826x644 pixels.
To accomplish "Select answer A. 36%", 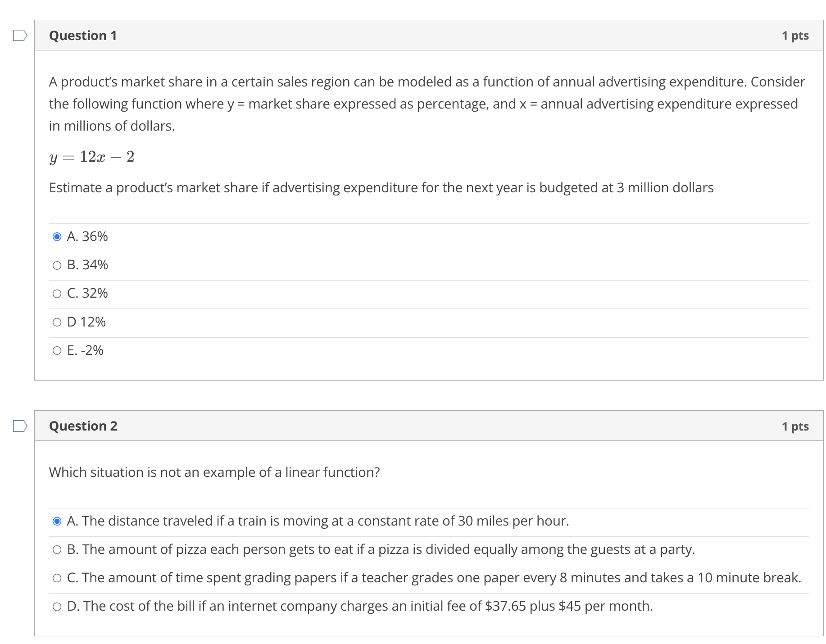I will (57, 236).
